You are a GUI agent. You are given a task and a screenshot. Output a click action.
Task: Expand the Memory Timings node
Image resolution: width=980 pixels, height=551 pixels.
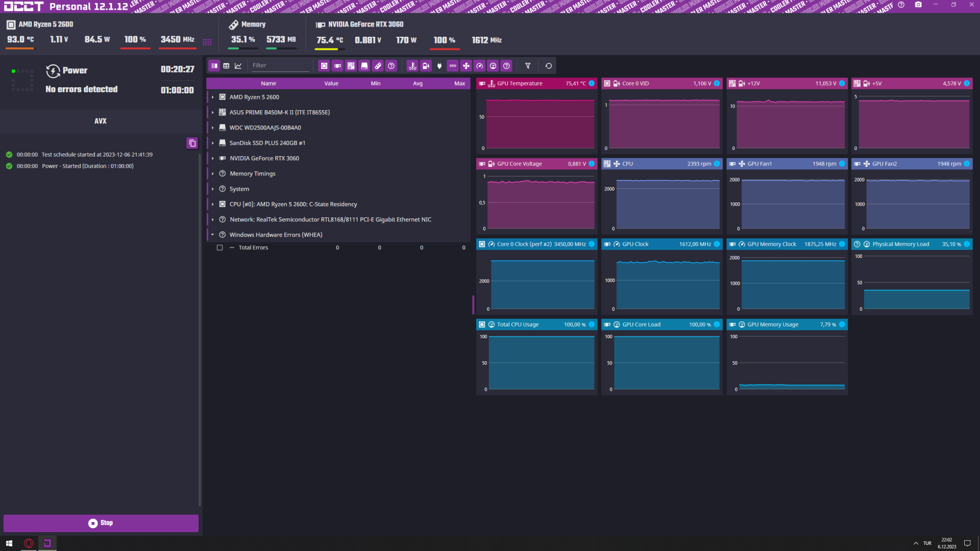click(213, 174)
